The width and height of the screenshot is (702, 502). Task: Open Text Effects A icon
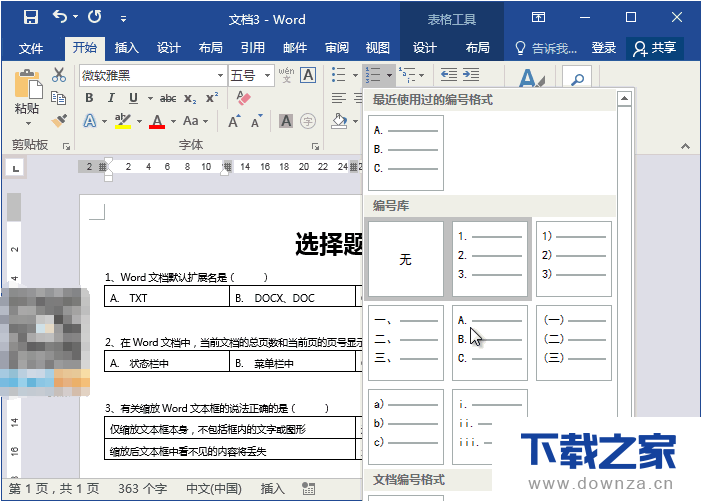pos(90,121)
